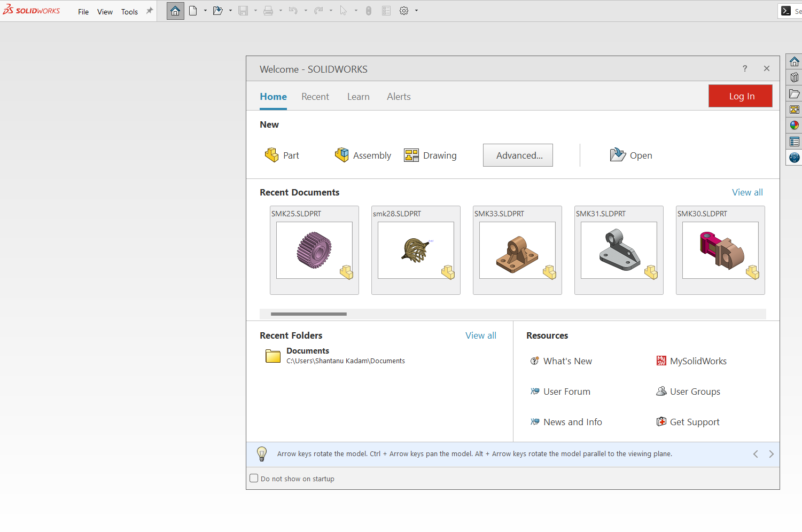This screenshot has height=532, width=802.
Task: Open the SMK25.SLDPRT gear thumbnail
Action: point(314,250)
